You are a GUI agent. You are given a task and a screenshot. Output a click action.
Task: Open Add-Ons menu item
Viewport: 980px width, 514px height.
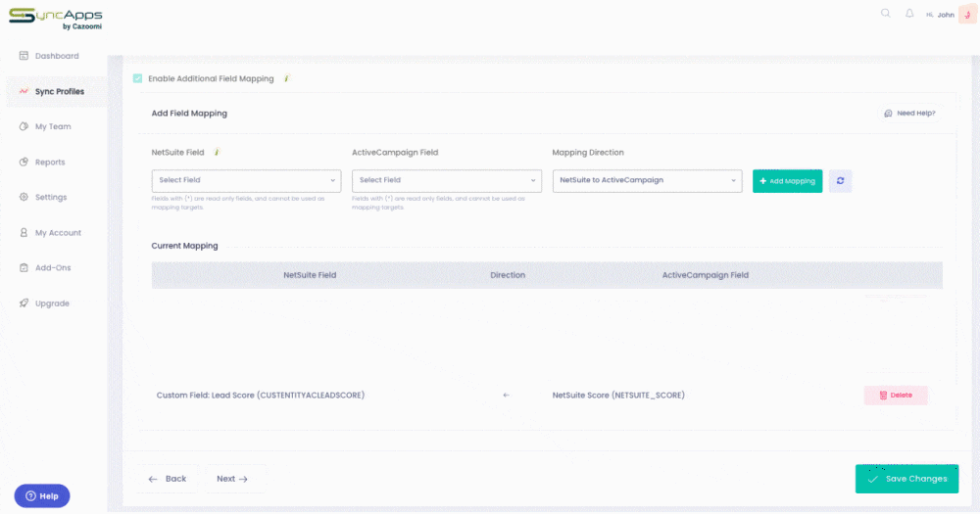(x=53, y=267)
